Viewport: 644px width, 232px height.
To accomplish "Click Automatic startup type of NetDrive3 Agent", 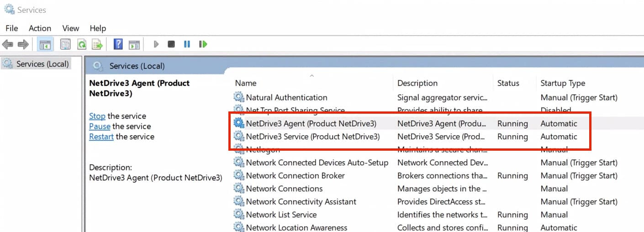I will coord(559,123).
